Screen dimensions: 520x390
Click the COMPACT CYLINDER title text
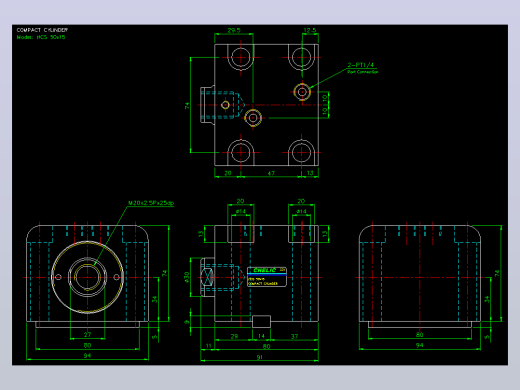pos(42,30)
